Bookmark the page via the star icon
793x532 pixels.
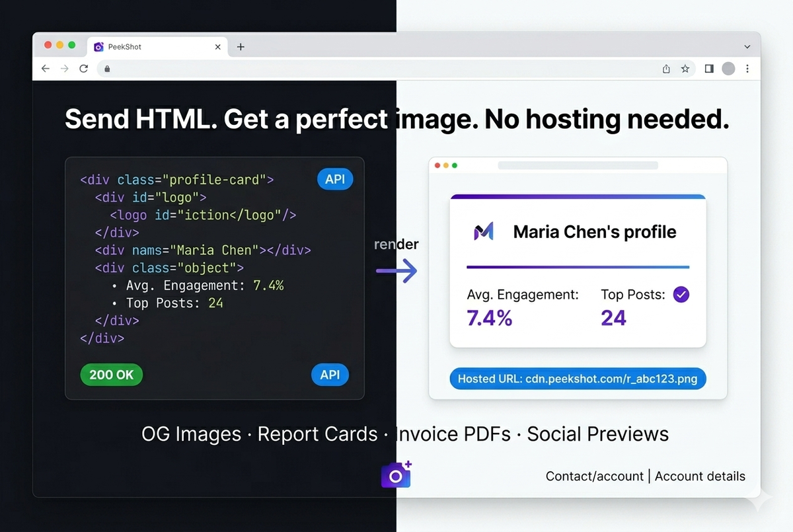point(685,68)
